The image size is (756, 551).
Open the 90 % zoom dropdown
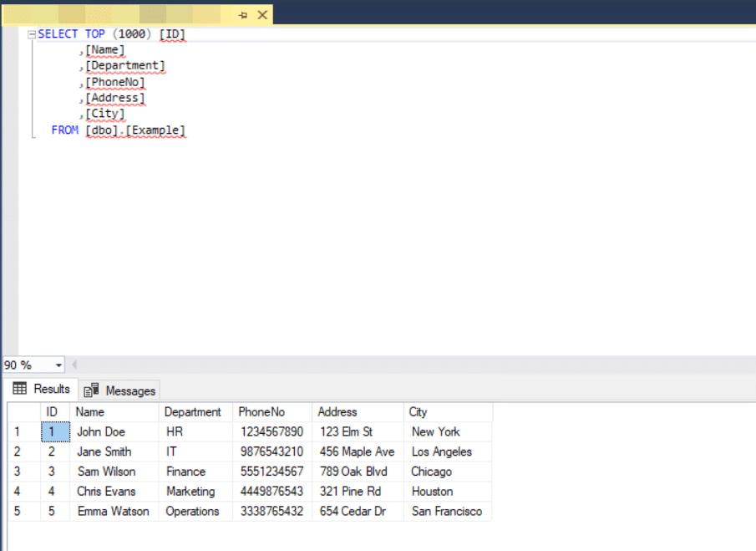[x=58, y=365]
